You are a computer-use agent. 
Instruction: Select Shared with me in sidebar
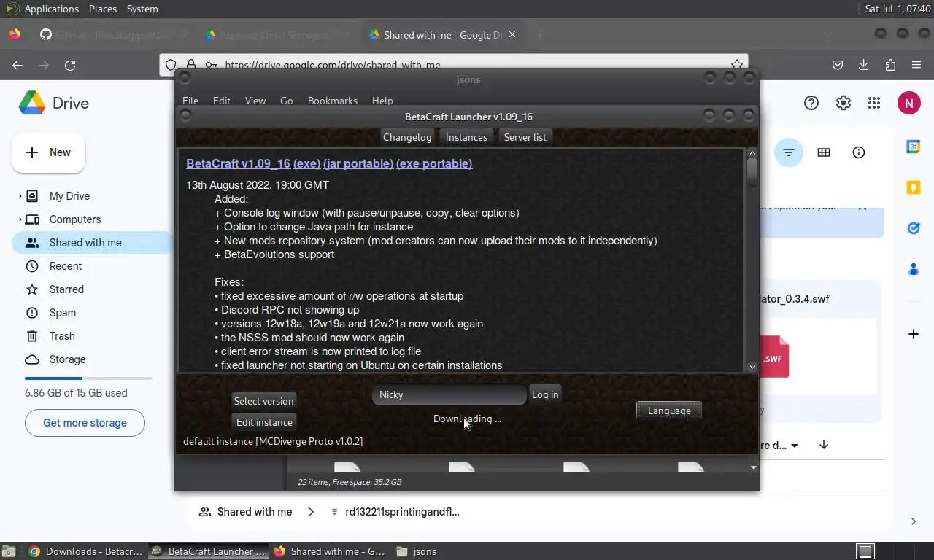pyautogui.click(x=92, y=243)
